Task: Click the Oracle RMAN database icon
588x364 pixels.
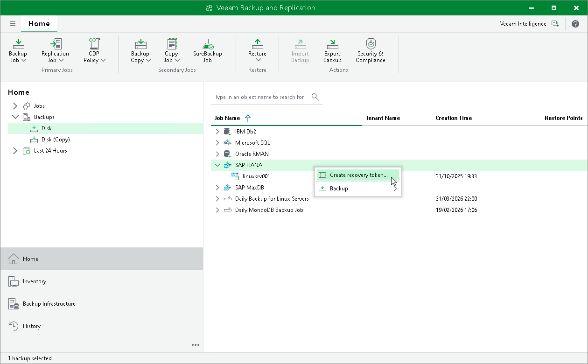Action: (228, 154)
